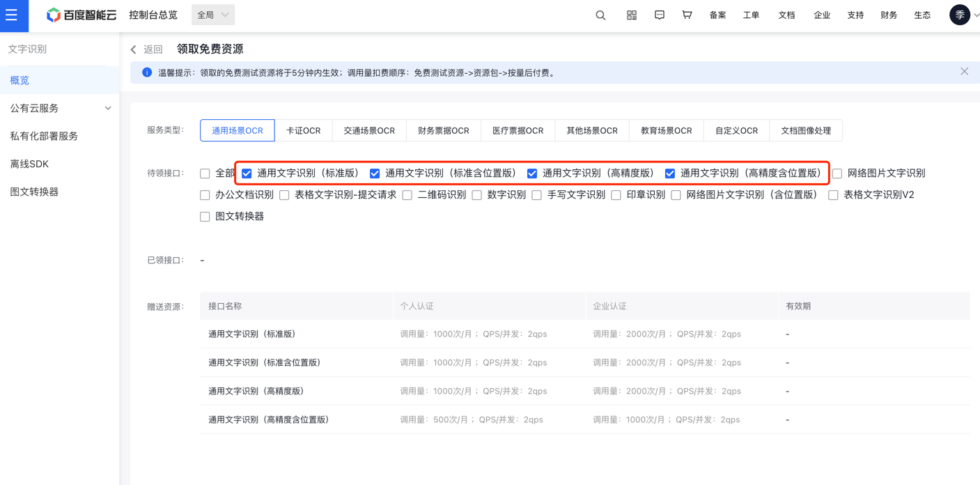Check the 手写文字识别 checkbox
The width and height of the screenshot is (980, 485).
(x=536, y=195)
